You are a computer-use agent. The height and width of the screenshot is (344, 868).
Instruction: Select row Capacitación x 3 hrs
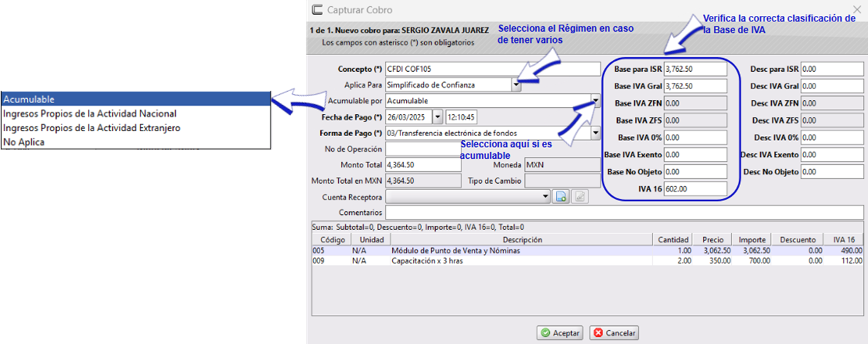588,261
